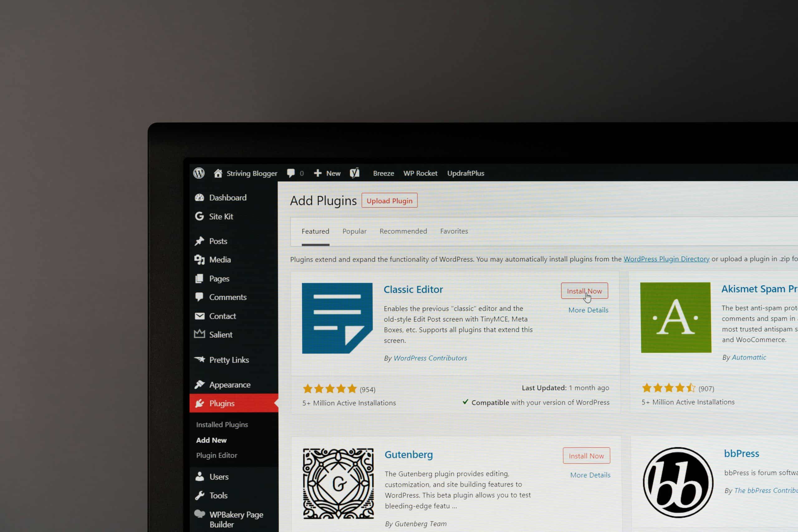Click the Users menu icon
The width and height of the screenshot is (798, 532).
click(x=199, y=476)
